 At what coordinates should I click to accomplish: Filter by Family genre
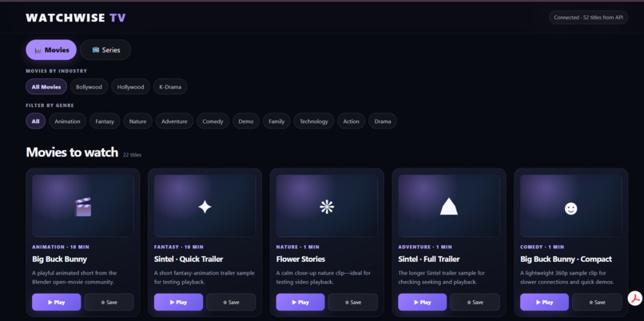[x=276, y=121]
